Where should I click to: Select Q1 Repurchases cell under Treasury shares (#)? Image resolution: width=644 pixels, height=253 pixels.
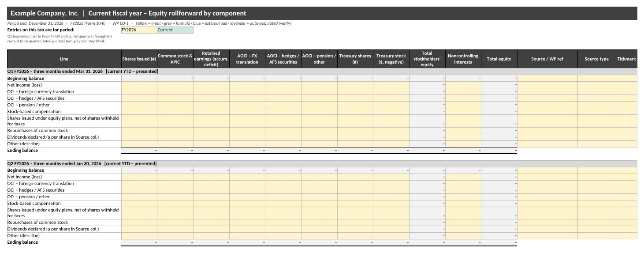355,130
